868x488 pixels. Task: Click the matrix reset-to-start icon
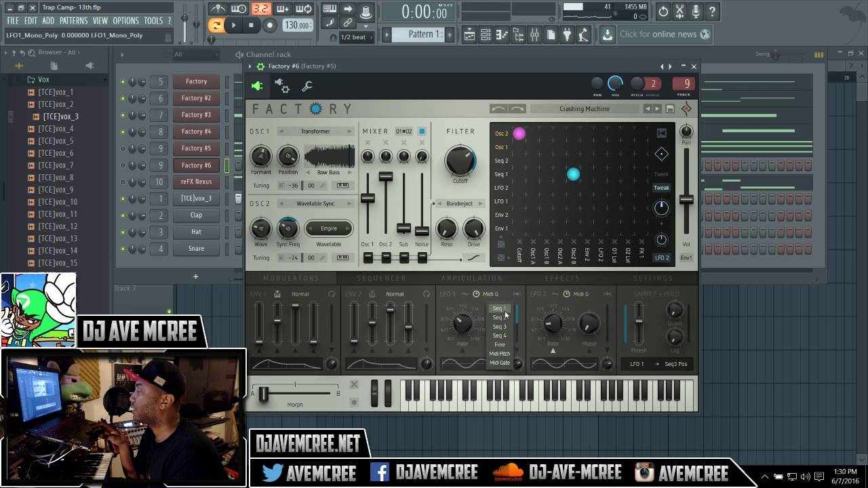(661, 134)
